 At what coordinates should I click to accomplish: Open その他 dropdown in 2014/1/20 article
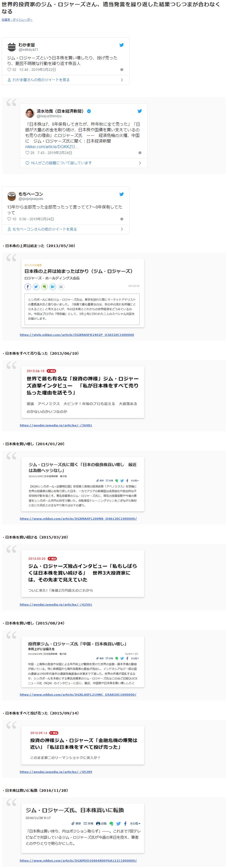coord(135,481)
